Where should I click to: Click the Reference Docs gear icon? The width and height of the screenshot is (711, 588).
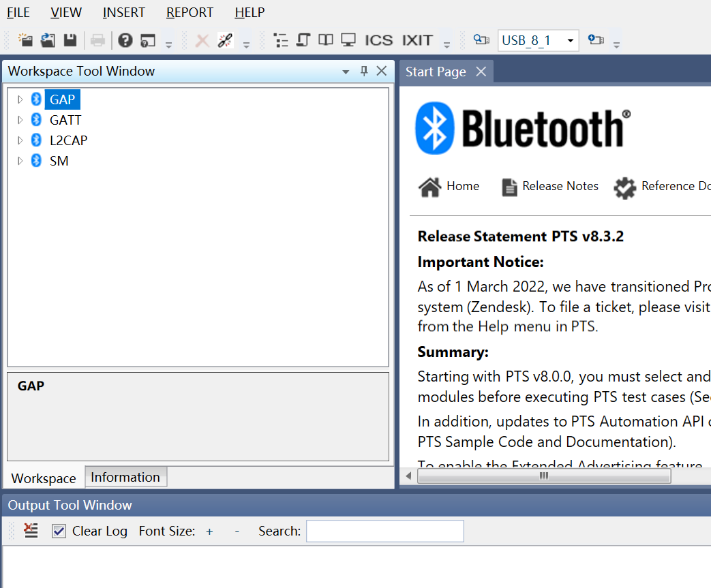click(625, 187)
